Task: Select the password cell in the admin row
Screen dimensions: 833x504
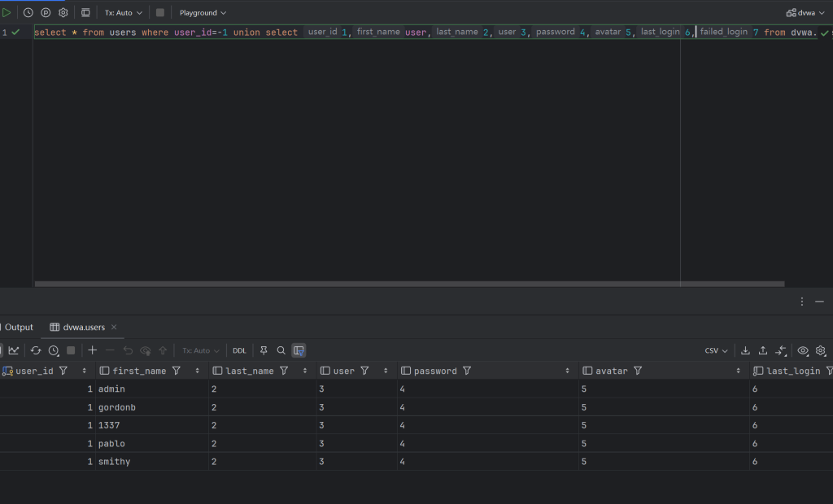Action: (488, 389)
